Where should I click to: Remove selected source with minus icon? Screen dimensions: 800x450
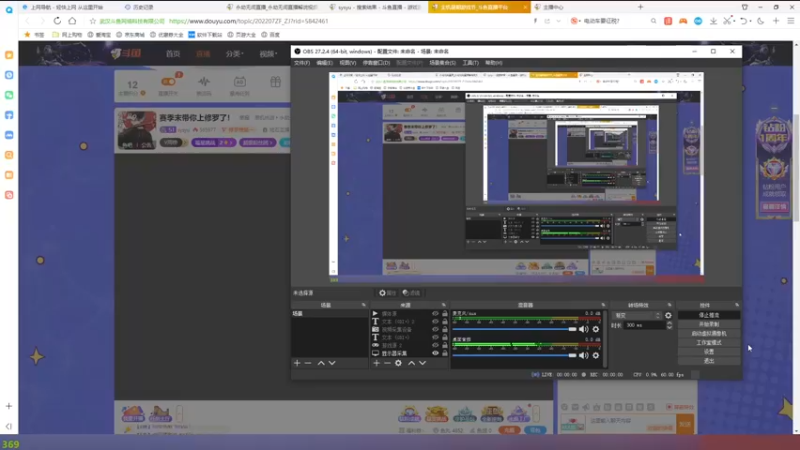click(x=387, y=363)
